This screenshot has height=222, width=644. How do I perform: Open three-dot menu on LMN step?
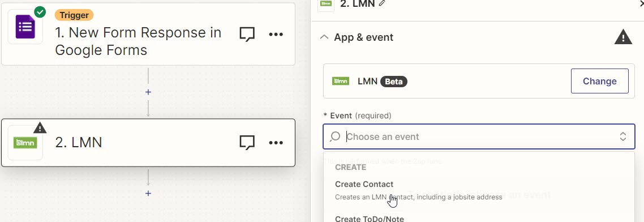click(x=276, y=143)
